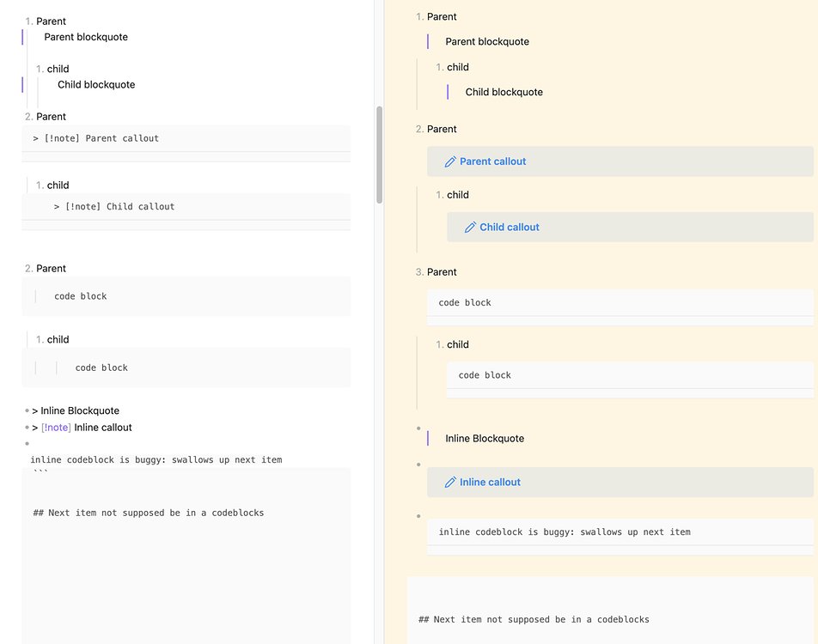The height and width of the screenshot is (644, 818).
Task: Click the Child callout title in preview
Action: 510,228
